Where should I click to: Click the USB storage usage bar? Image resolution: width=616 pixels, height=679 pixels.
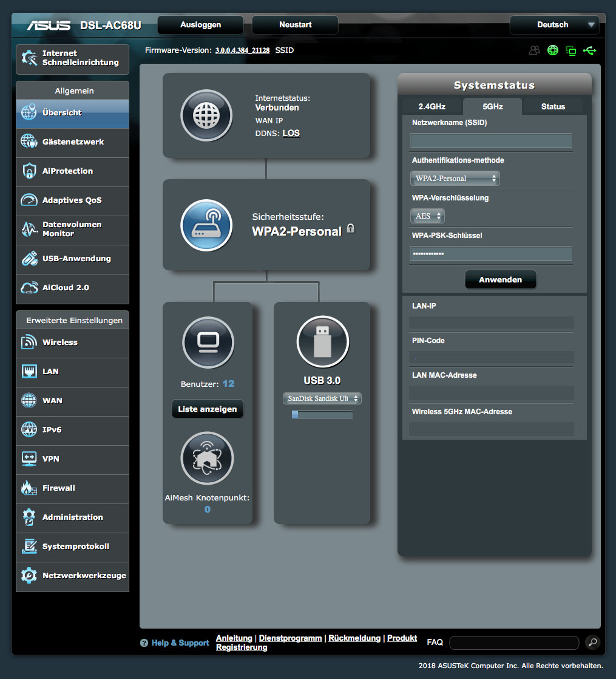point(322,415)
